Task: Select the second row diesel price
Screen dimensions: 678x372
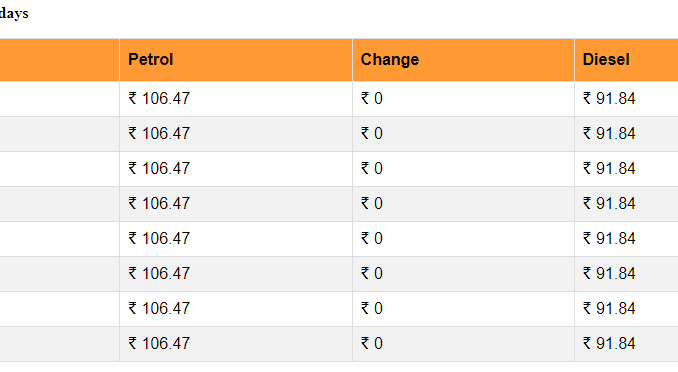Action: [x=609, y=134]
